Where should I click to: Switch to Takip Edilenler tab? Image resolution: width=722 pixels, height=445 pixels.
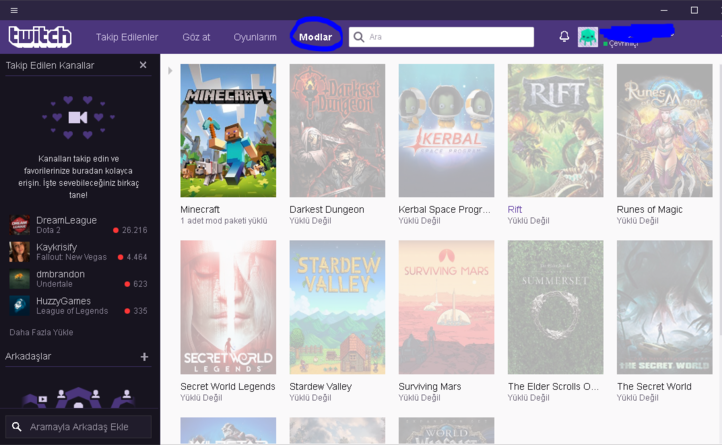[127, 37]
